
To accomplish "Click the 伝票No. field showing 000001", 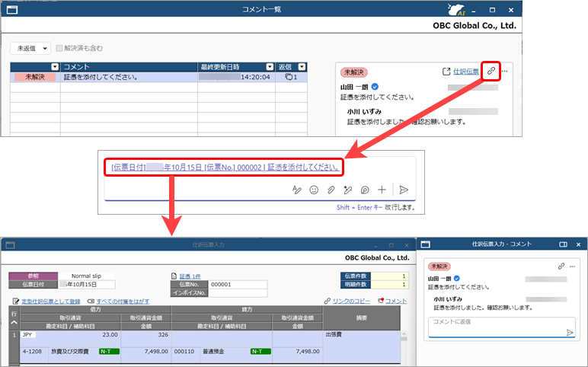I will pyautogui.click(x=238, y=285).
